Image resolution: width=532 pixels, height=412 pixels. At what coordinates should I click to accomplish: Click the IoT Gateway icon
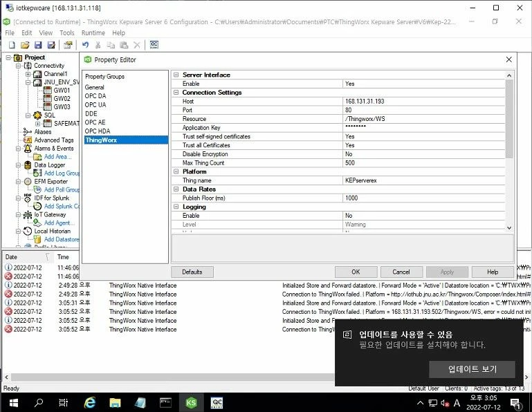click(x=28, y=215)
